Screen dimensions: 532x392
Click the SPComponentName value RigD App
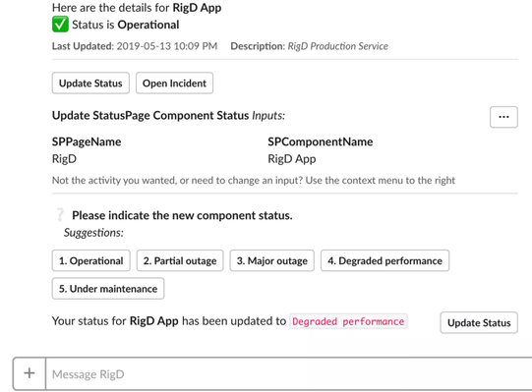coord(292,159)
